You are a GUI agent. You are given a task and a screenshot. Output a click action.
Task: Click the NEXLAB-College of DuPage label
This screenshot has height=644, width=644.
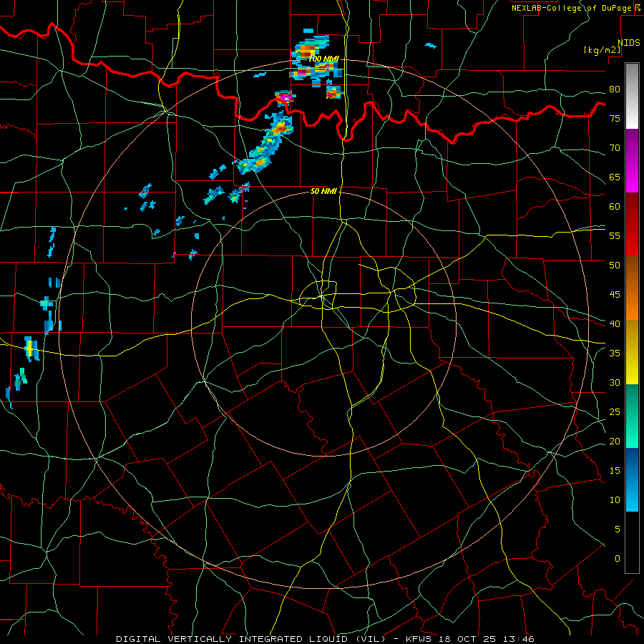point(571,8)
